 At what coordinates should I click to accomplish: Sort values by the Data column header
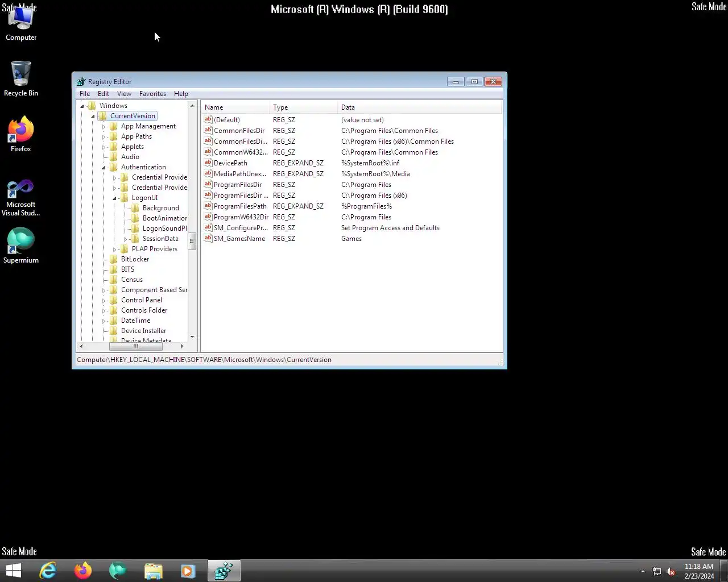pos(420,107)
